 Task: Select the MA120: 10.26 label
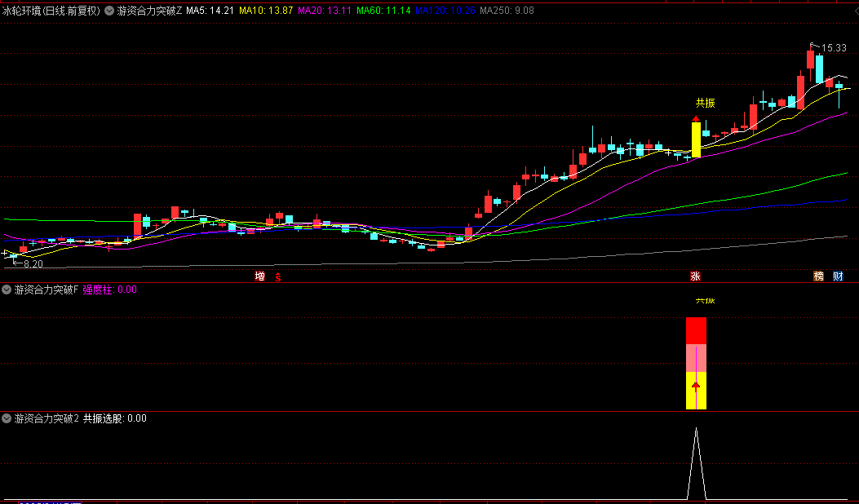tap(445, 11)
